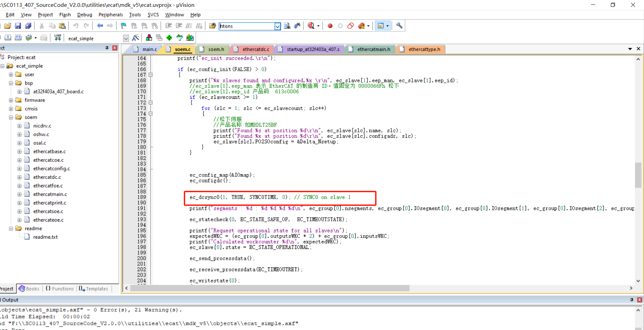This screenshot has height=330, width=644.
Task: Collapse the soem folder
Action: 11,117
